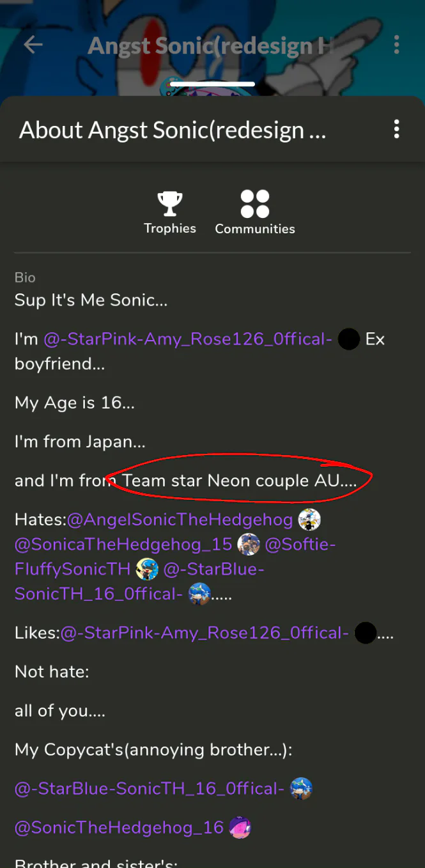Image resolution: width=425 pixels, height=868 pixels.
Task: Tap the avatar after @Softie-FluffySonicTH
Action: point(148,569)
